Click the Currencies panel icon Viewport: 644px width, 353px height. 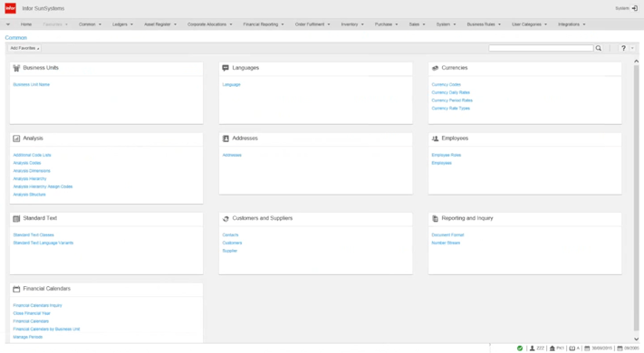pyautogui.click(x=435, y=68)
